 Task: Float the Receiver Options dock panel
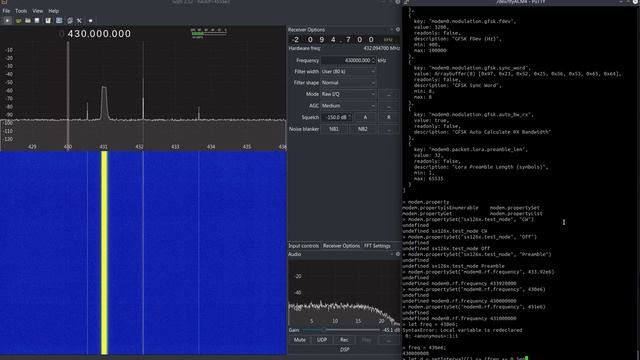coord(391,29)
